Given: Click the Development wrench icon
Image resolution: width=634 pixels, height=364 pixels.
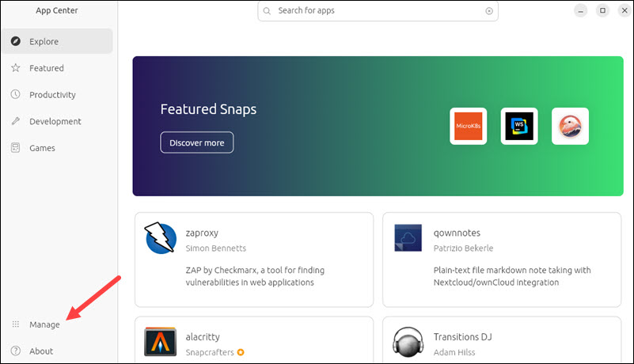Looking at the screenshot, I should (x=15, y=121).
